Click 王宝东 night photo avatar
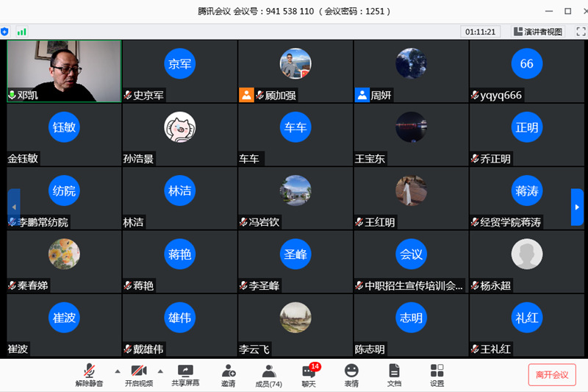588x392 pixels. (x=411, y=127)
